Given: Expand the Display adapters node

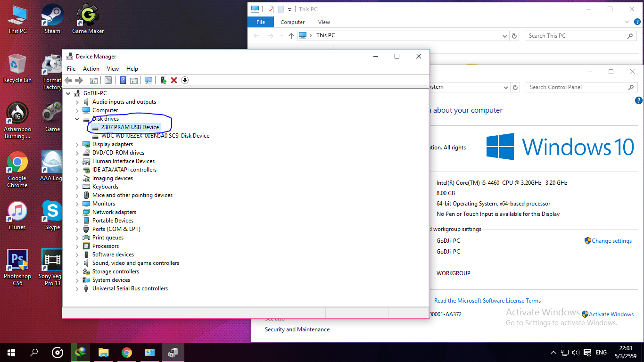Looking at the screenshot, I should coord(77,144).
